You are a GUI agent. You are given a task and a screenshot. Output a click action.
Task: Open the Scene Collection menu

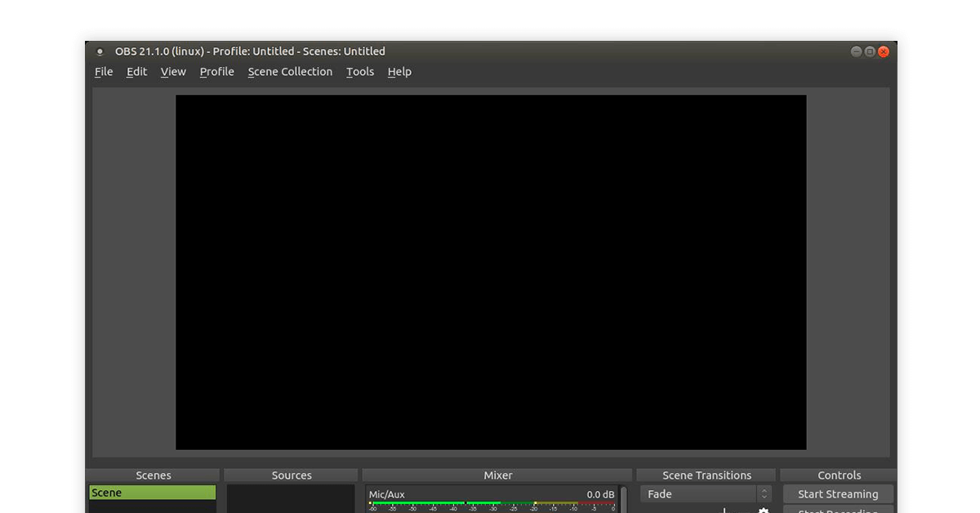(290, 72)
